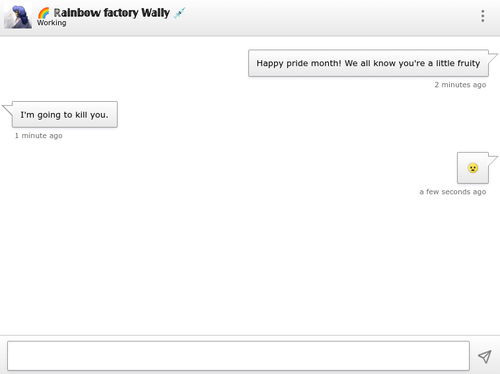Click the Working status text

51,23
